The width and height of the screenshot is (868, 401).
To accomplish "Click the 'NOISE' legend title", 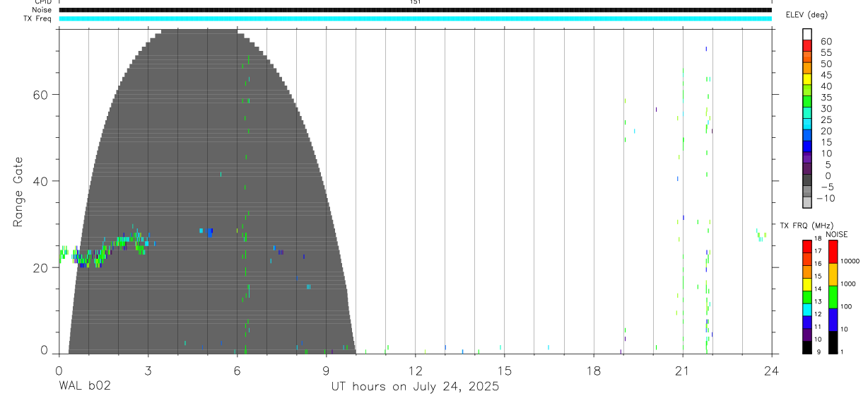I will [x=837, y=234].
